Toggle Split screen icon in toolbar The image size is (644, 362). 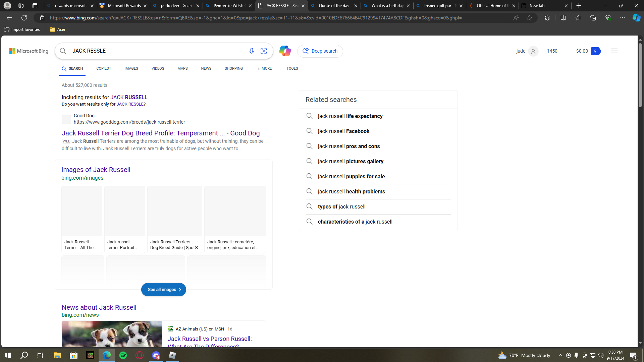tap(563, 18)
